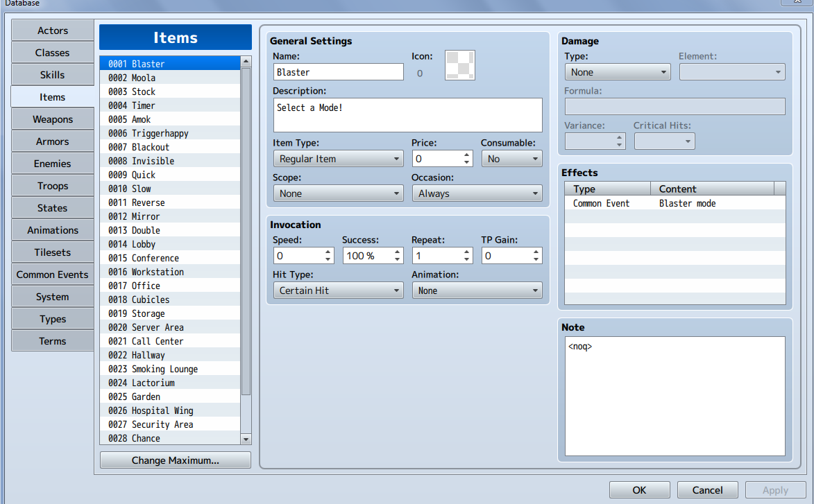Click the item list scroll up arrow
This screenshot has width=814, height=504.
tap(246, 62)
